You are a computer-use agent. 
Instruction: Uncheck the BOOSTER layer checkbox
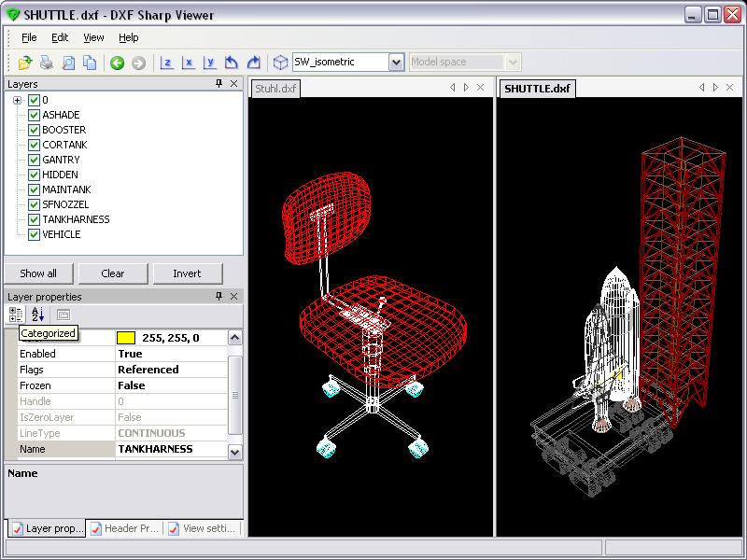pos(34,130)
